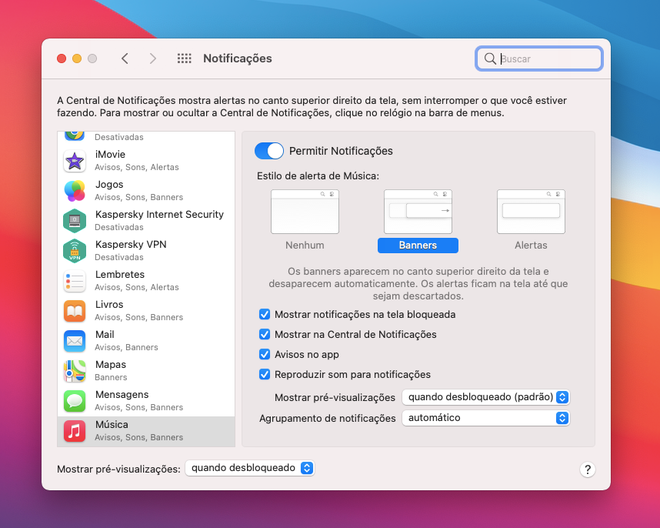Go back with the left chevron
Screen dimensions: 660x528
pos(125,59)
